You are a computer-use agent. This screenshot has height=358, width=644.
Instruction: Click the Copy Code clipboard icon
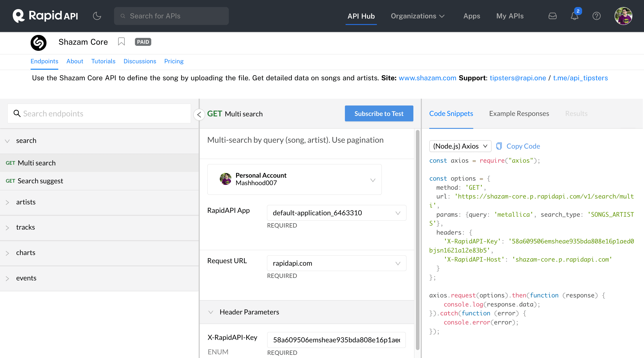[x=499, y=146]
